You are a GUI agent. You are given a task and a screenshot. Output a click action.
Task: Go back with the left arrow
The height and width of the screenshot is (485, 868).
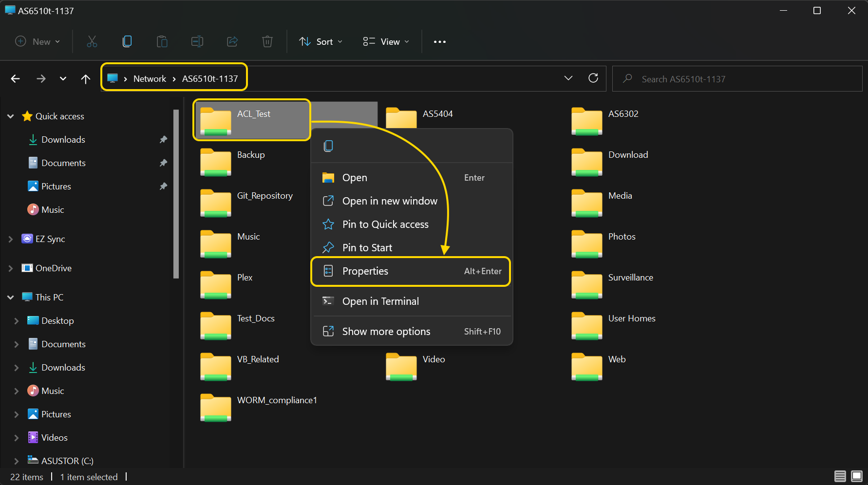click(16, 78)
